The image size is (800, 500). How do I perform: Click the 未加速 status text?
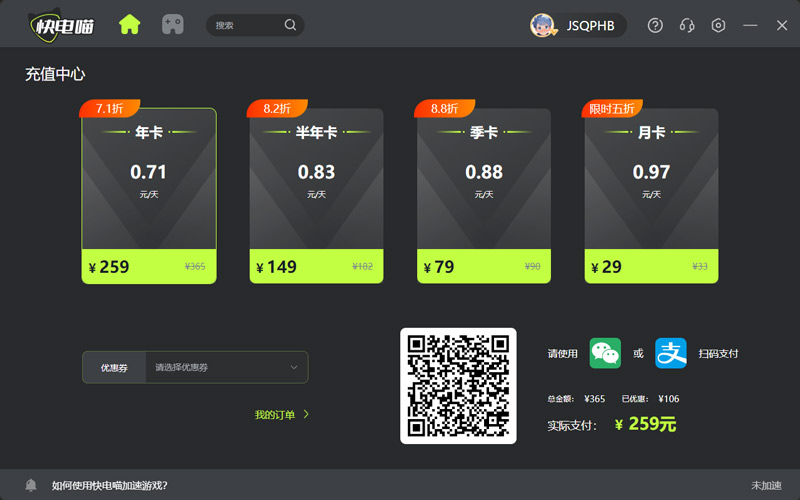point(766,485)
